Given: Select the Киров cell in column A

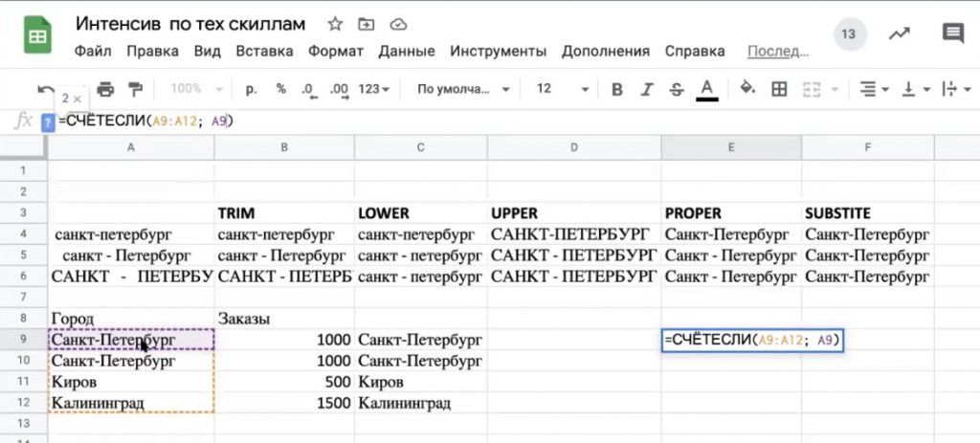Looking at the screenshot, I should (130, 382).
